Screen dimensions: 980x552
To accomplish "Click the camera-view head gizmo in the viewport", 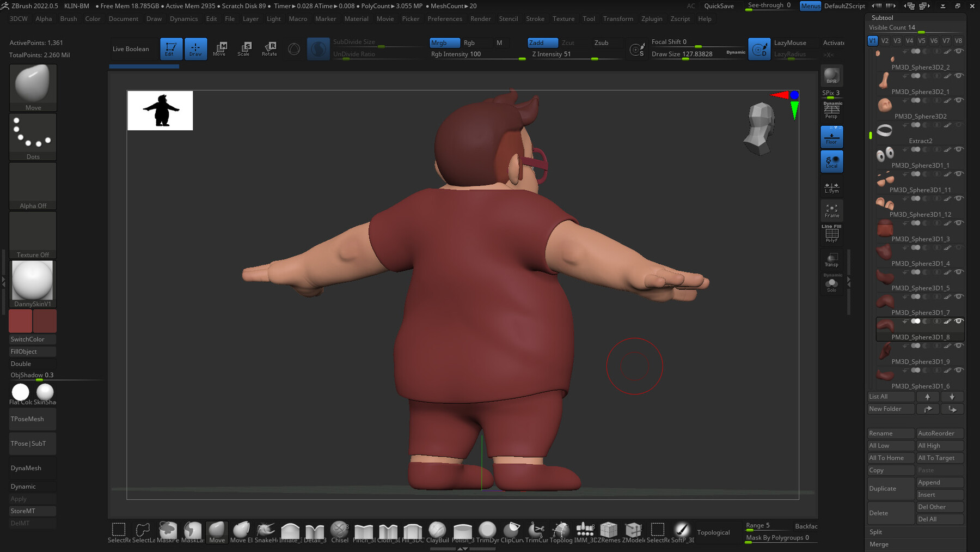I will (x=759, y=128).
